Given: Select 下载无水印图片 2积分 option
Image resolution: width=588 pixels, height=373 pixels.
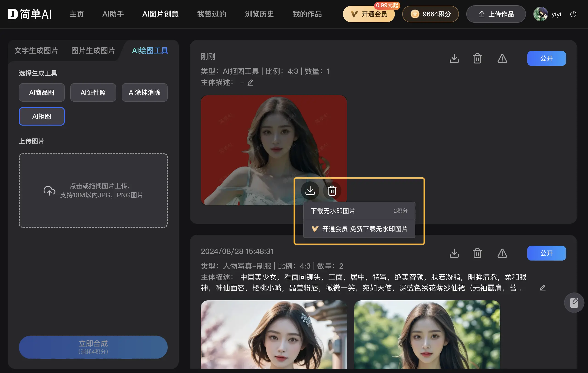Looking at the screenshot, I should [359, 211].
